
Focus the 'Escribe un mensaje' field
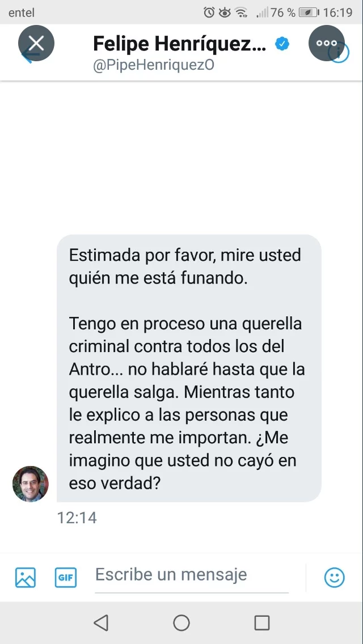click(x=192, y=576)
